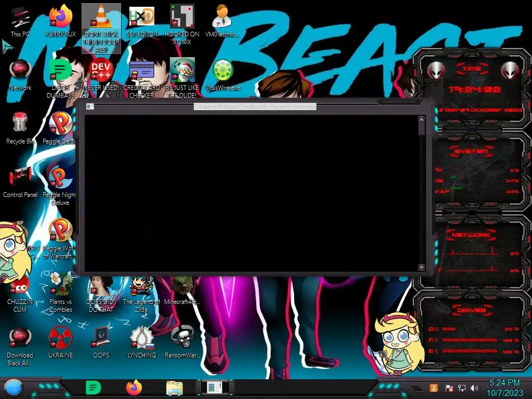Open the orange tray icon
This screenshot has width=532, height=399.
click(434, 388)
